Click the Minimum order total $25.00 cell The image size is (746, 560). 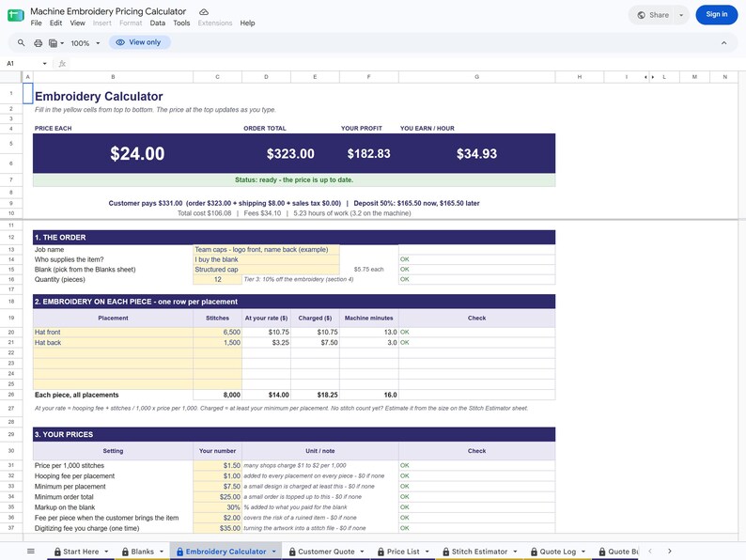(x=217, y=497)
